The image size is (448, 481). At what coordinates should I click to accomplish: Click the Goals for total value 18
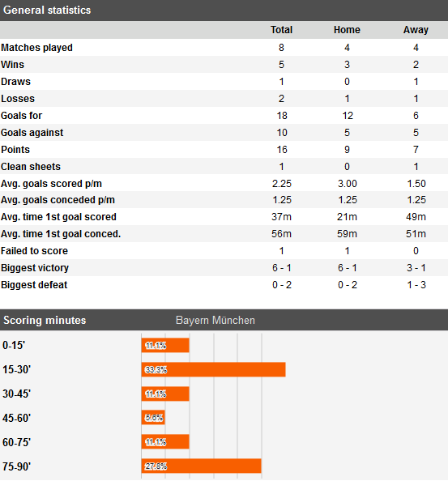282,116
